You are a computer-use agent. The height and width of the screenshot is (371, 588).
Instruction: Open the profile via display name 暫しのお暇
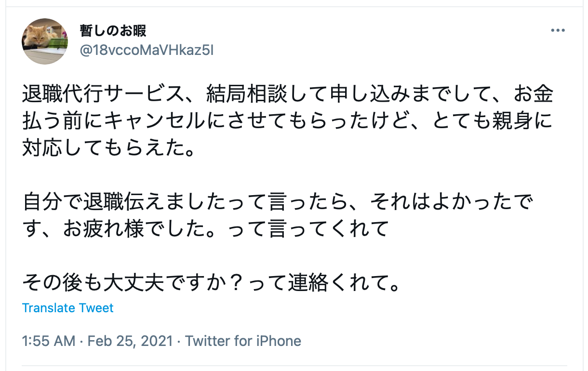click(113, 31)
